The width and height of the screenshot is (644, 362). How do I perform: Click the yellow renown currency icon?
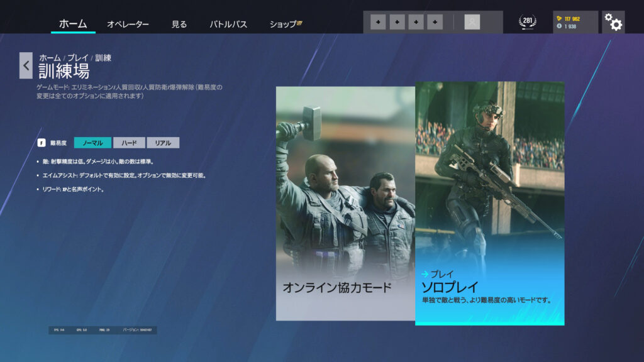click(x=559, y=18)
